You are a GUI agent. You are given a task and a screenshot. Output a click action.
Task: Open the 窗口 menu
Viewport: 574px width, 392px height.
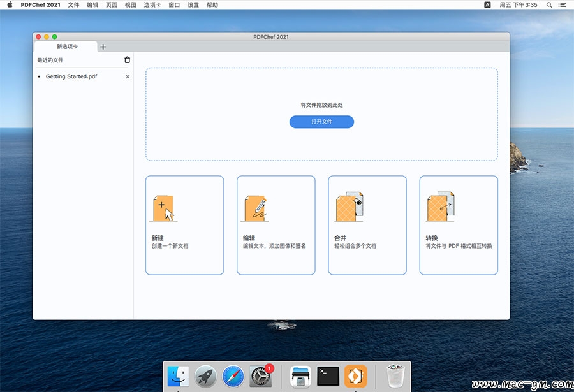point(174,4)
